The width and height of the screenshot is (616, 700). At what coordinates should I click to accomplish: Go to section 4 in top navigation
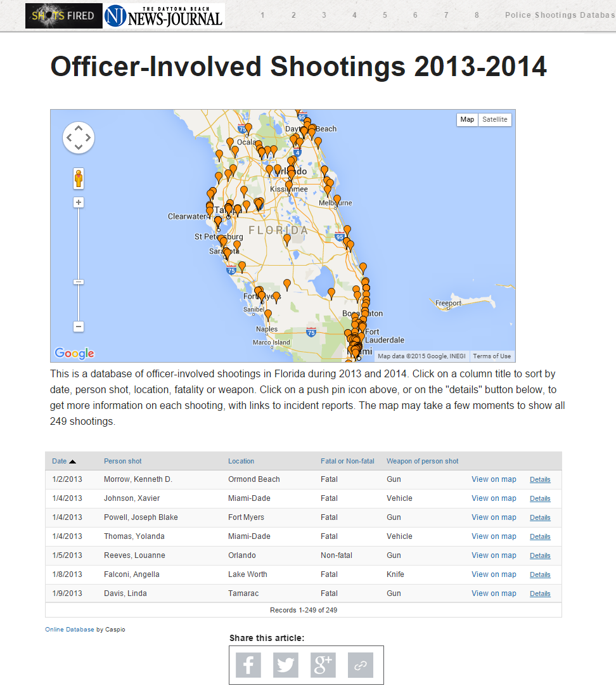[354, 15]
